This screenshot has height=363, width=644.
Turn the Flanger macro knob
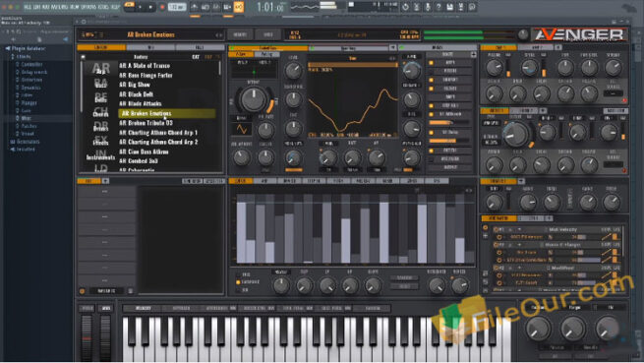pos(573,328)
